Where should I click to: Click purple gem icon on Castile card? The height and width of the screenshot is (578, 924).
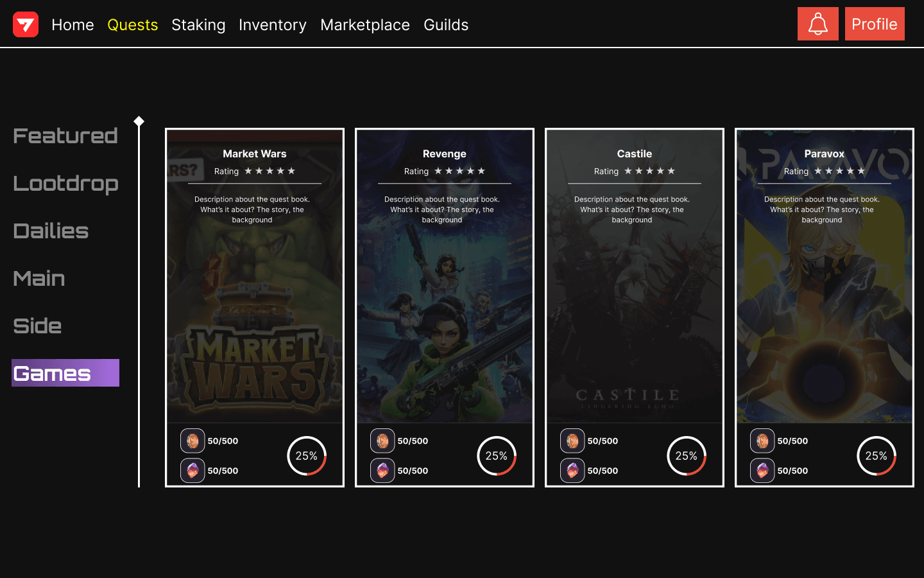click(x=572, y=471)
